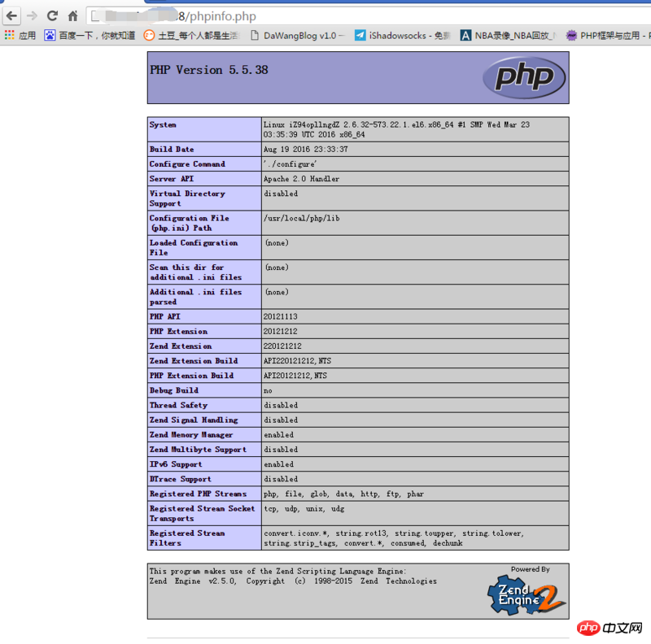
Task: Focus the address bar showing phpinfo.php
Action: 369,16
